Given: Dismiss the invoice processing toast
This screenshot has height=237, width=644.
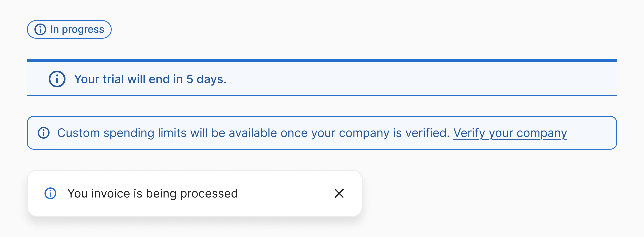Looking at the screenshot, I should (x=339, y=194).
